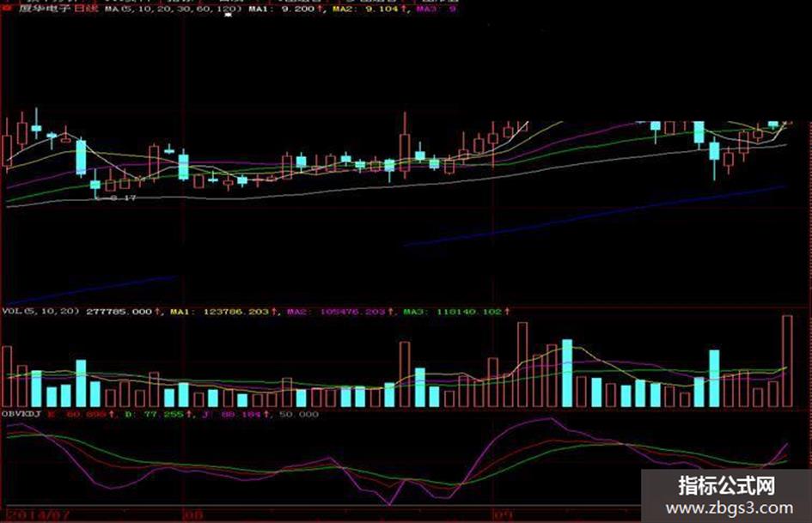Click the 50.000 reference value

[299, 414]
